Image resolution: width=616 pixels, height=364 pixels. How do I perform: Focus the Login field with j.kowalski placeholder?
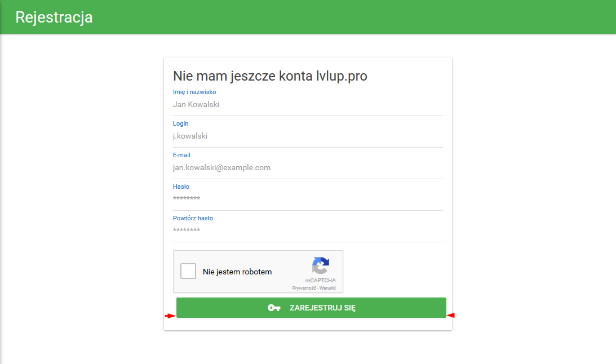point(307,136)
